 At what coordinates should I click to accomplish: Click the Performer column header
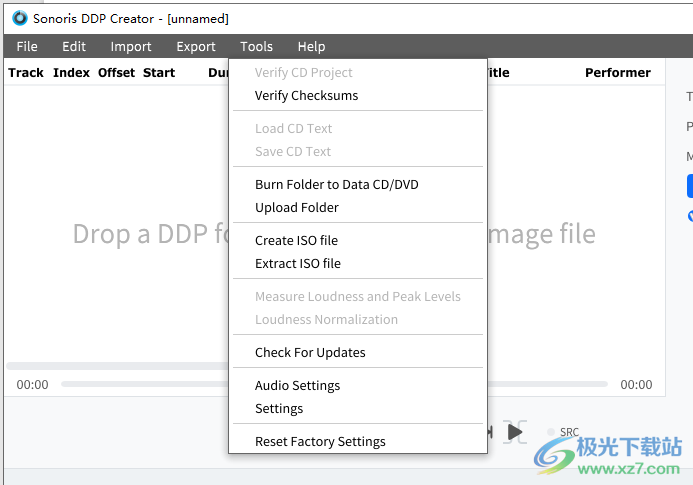(x=618, y=73)
